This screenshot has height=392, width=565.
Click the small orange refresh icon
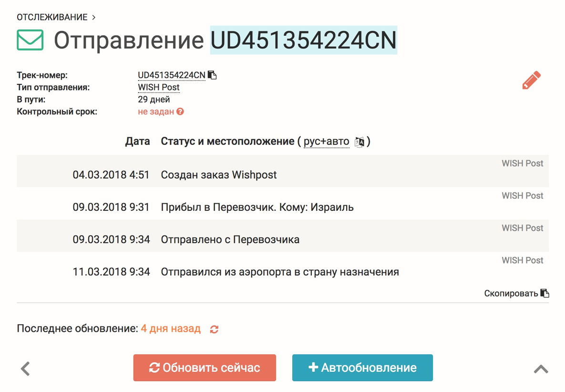[x=214, y=329]
